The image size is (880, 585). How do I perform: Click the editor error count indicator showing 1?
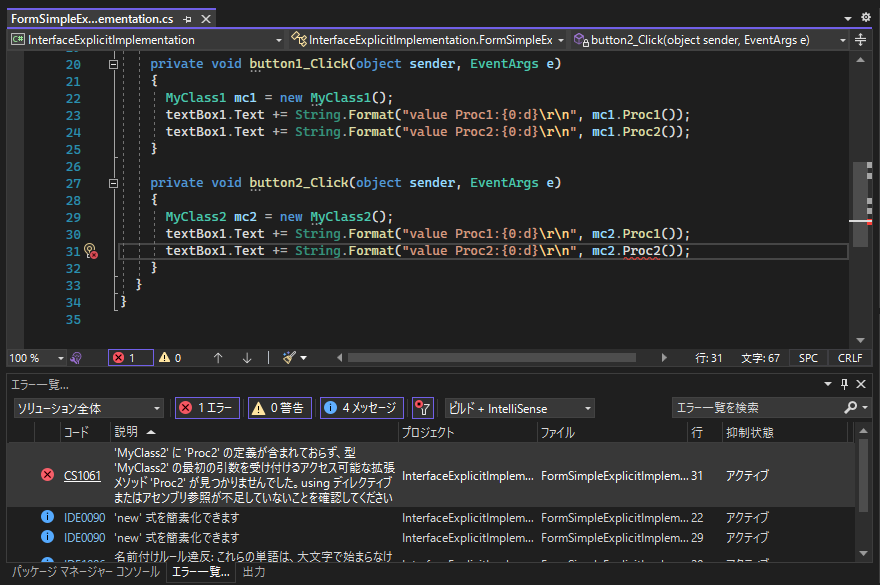[x=130, y=358]
